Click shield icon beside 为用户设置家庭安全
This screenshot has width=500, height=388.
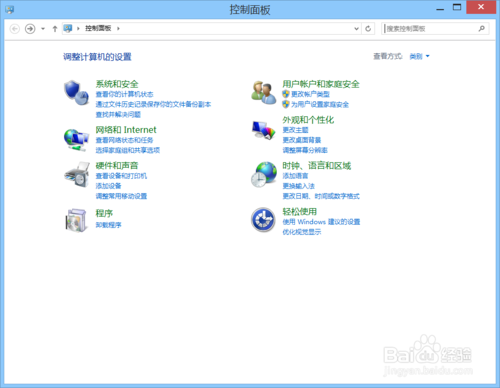click(x=286, y=104)
